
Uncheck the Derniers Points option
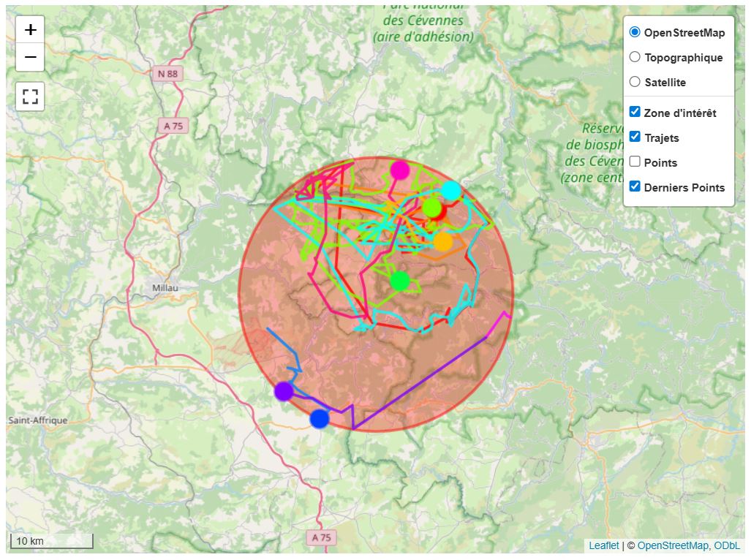(634, 186)
